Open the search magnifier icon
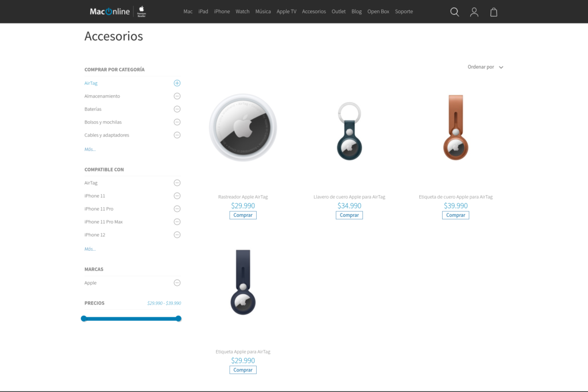Screen dimensions: 588x392 [454, 12]
